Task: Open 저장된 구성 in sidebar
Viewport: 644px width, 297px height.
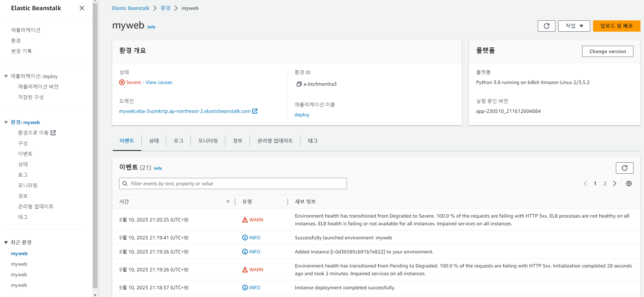Action: click(31, 97)
